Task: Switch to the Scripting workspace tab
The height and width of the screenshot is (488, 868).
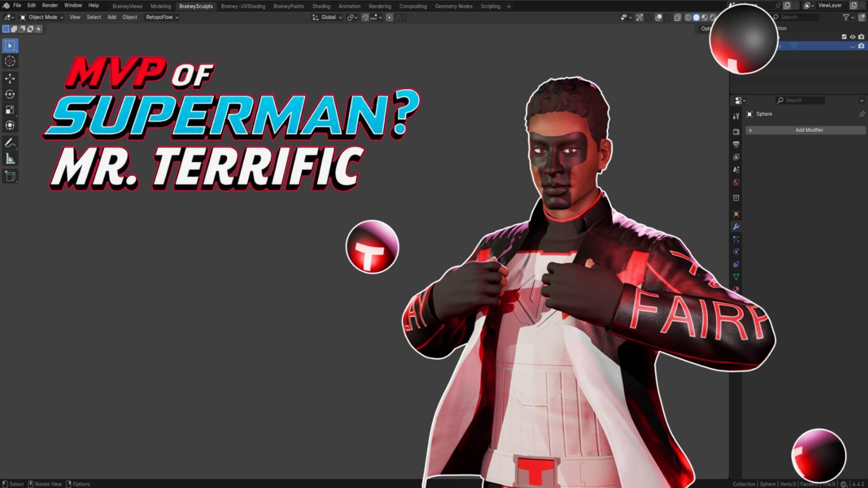Action: pos(491,6)
